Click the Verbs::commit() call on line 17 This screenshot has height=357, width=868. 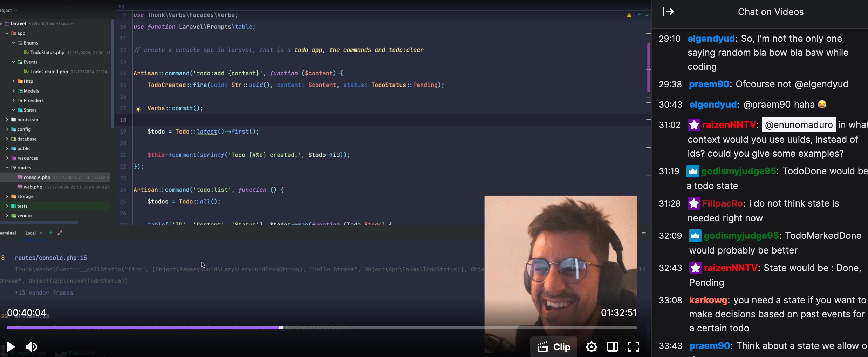[175, 108]
